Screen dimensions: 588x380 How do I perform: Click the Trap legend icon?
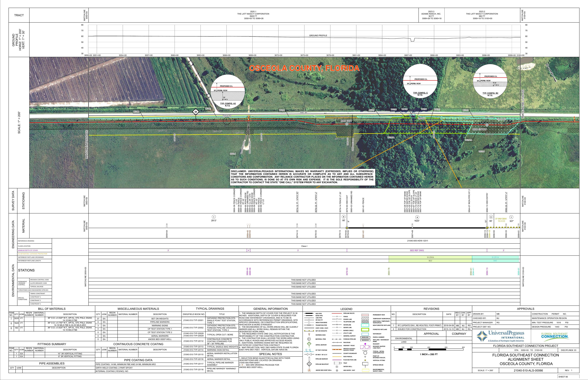coord(338,363)
